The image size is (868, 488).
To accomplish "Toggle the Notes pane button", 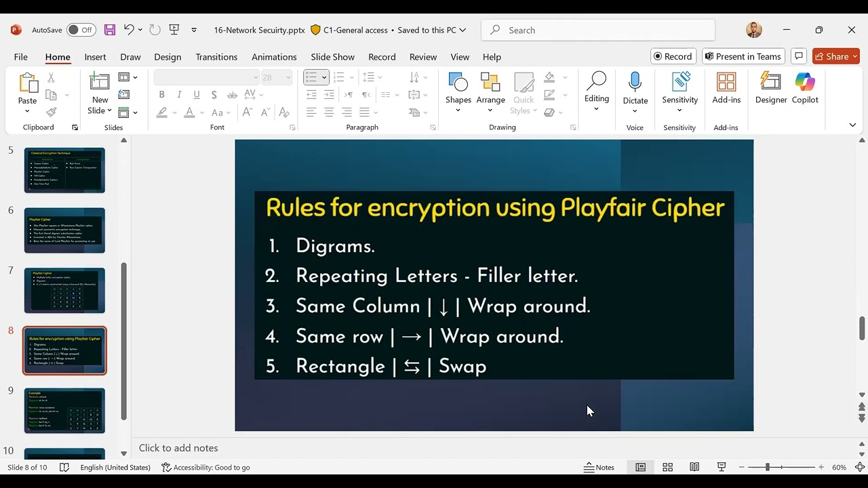I will pyautogui.click(x=599, y=467).
